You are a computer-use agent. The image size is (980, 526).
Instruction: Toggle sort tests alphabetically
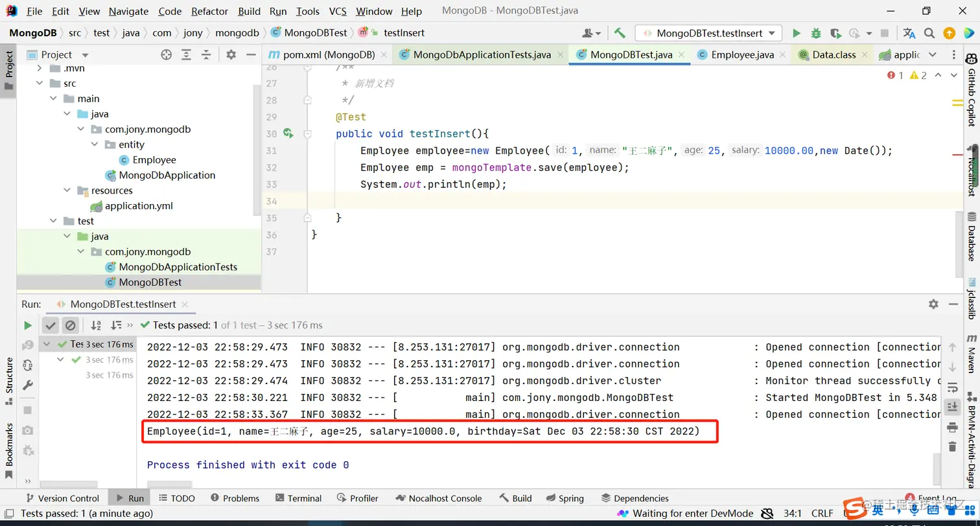point(96,325)
